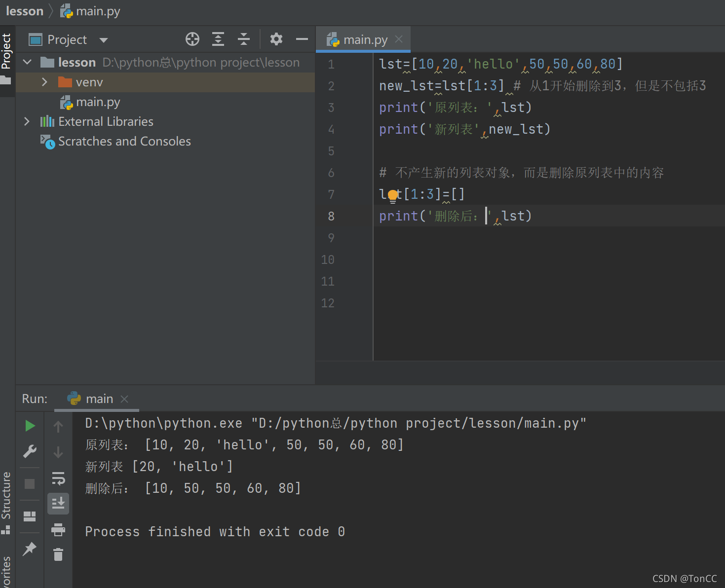Image resolution: width=725 pixels, height=588 pixels.
Task: Click the restore layout icon in Run panel
Action: tap(30, 516)
